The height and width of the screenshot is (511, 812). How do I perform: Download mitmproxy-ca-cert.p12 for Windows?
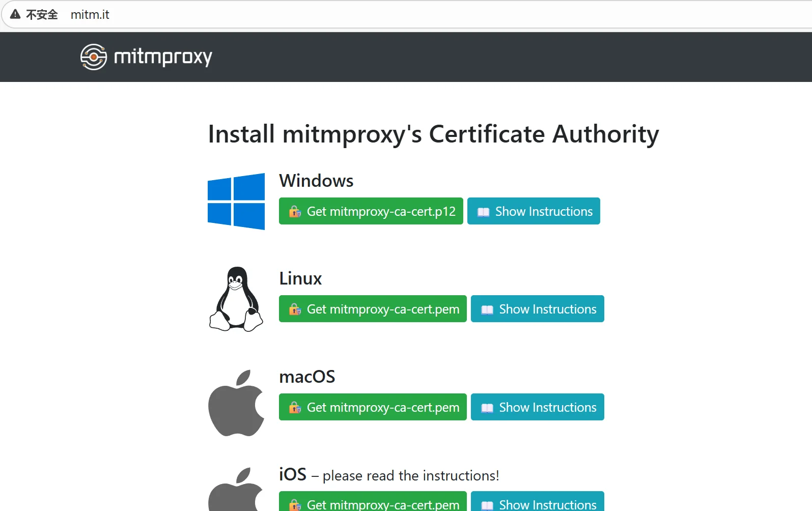(371, 211)
